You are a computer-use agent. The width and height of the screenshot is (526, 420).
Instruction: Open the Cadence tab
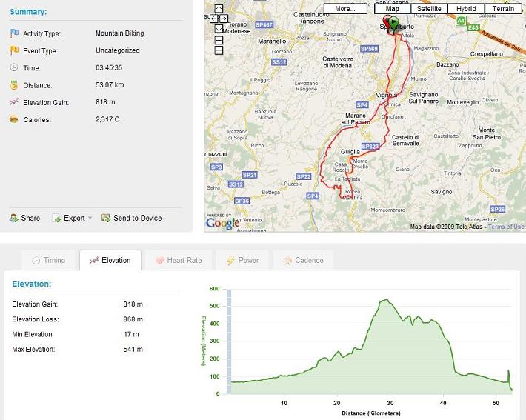(303, 261)
